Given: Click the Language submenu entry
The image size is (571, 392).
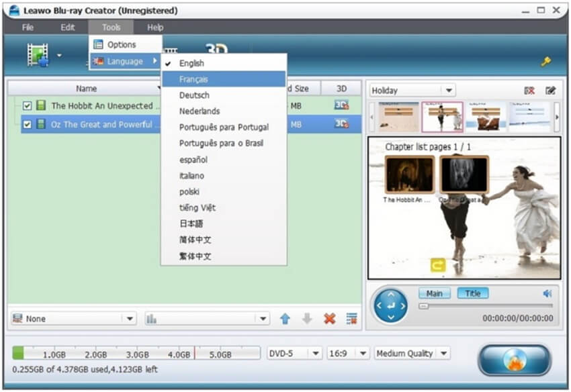Looking at the screenshot, I should (x=125, y=61).
